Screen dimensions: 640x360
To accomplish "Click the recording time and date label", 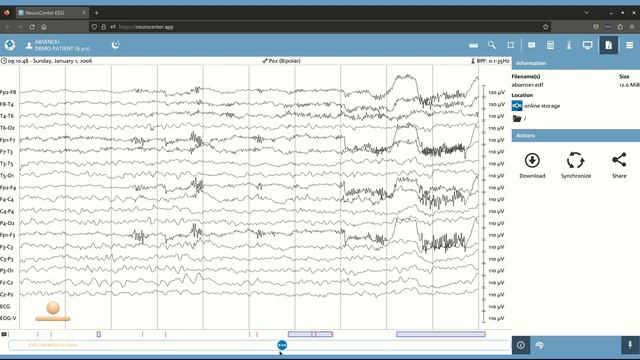I will (47, 61).
